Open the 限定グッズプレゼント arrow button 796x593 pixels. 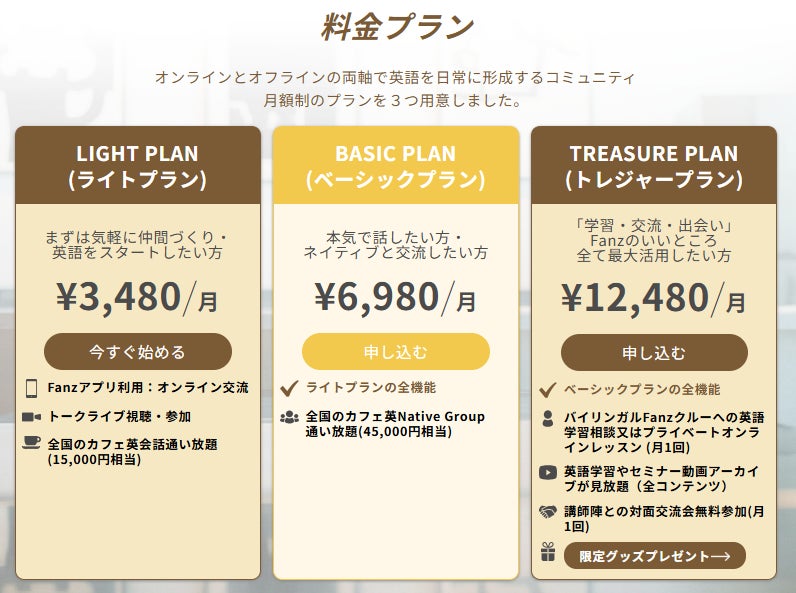[x=654, y=556]
